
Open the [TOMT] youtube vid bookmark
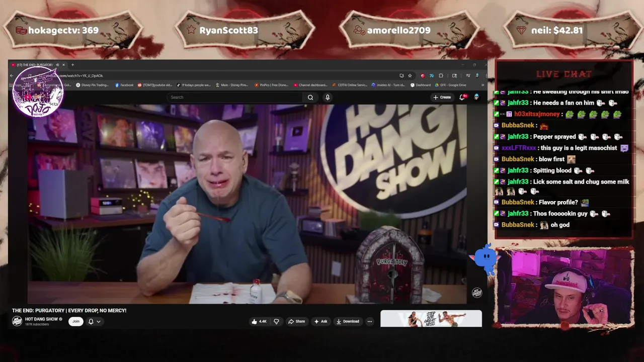click(x=155, y=85)
